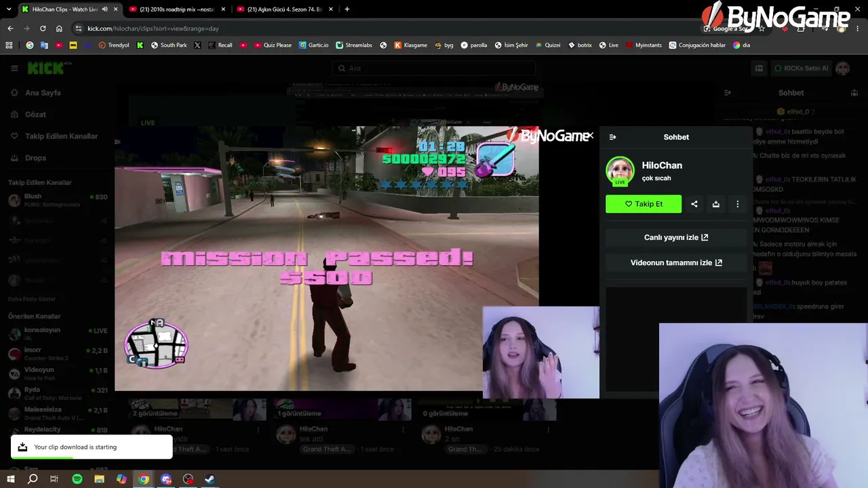Screen dimensions: 868x488
Task: Open the Gartic.io bookmark
Action: click(x=314, y=45)
